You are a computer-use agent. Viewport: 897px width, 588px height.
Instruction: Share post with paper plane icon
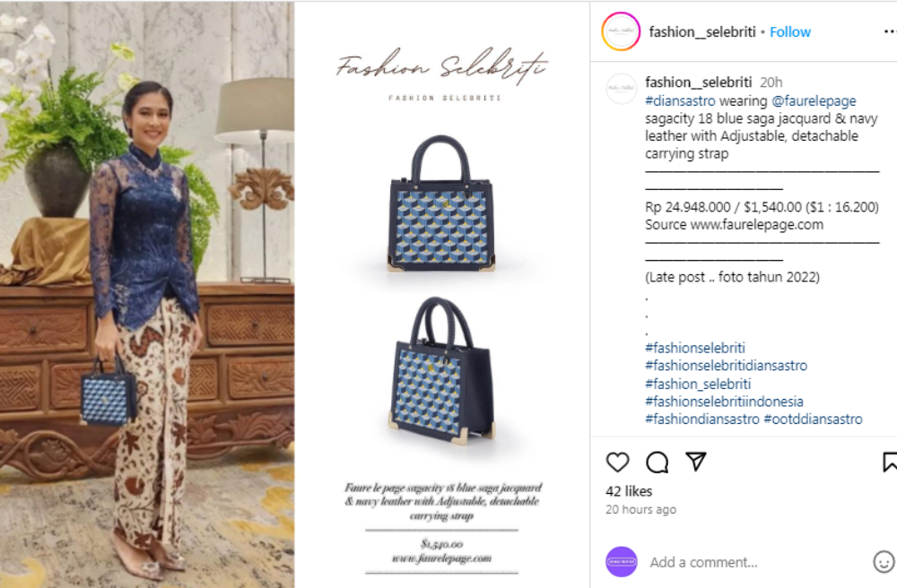[696, 461]
